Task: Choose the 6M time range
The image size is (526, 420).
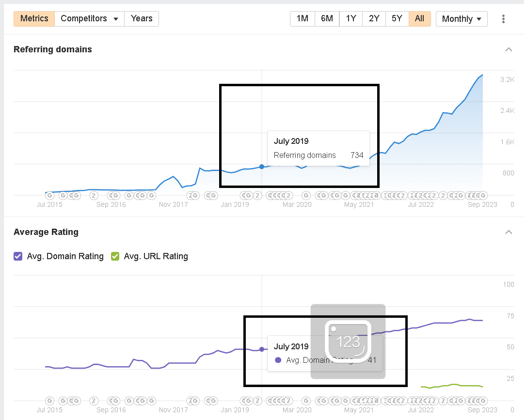Action: [327, 18]
